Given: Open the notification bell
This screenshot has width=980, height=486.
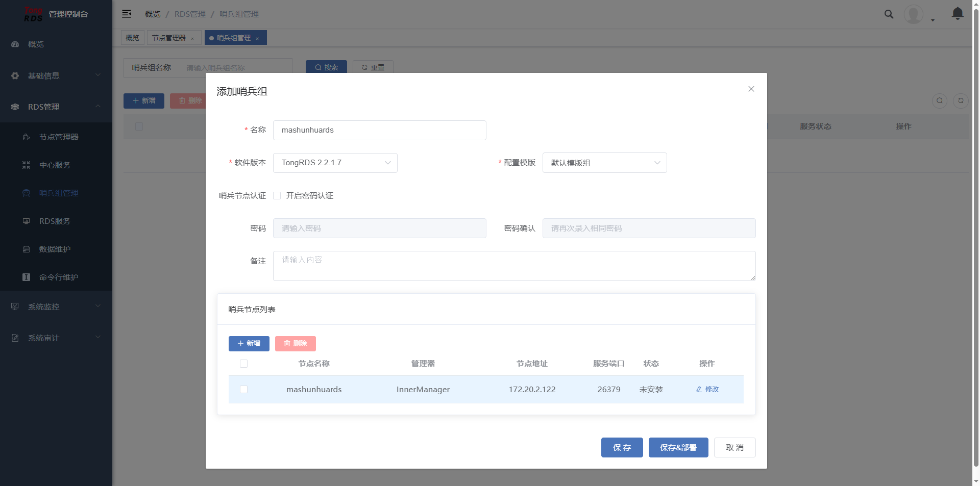Looking at the screenshot, I should (x=958, y=14).
